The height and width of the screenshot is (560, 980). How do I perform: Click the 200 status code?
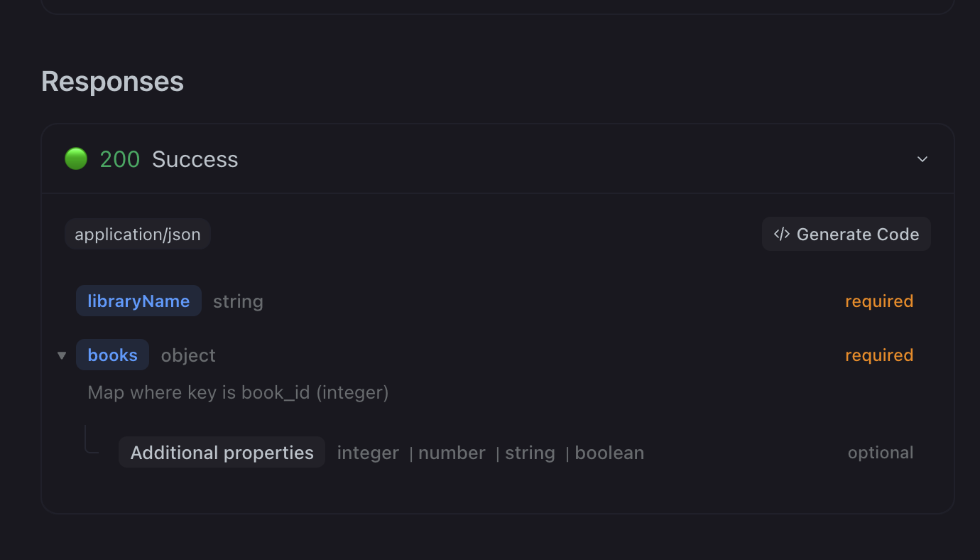[x=119, y=159]
